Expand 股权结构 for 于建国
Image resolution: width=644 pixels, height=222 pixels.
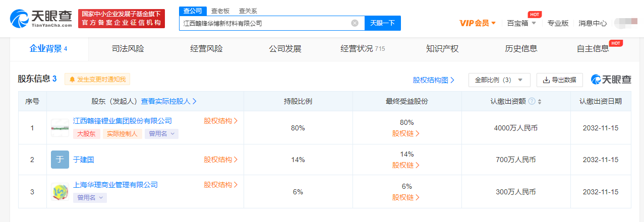[221, 160]
